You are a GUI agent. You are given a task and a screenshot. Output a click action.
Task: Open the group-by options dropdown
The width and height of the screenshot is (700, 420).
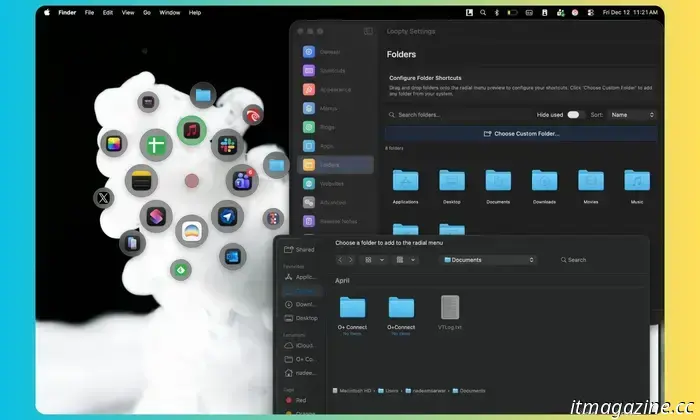pos(406,260)
